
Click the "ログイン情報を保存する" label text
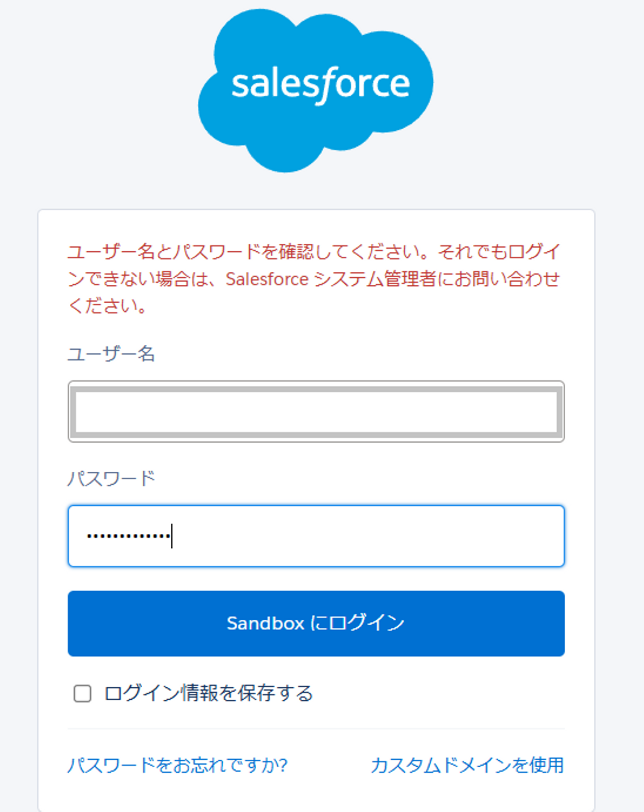208,694
